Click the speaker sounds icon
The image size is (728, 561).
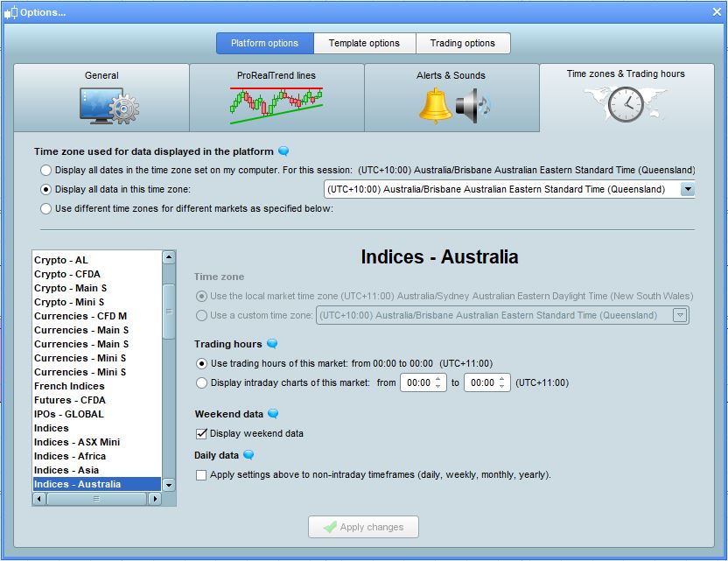pos(472,106)
